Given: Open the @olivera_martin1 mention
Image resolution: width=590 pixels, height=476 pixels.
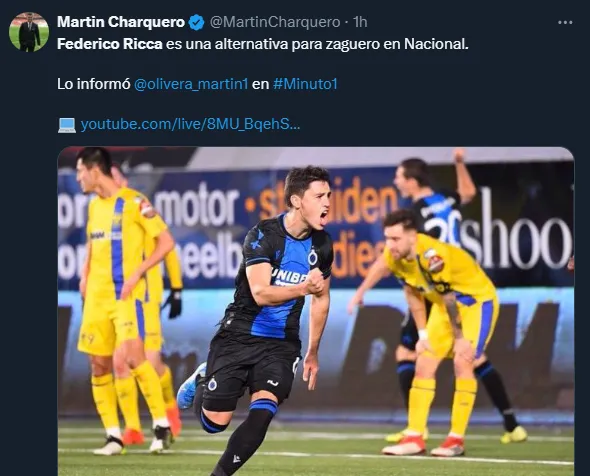Looking at the screenshot, I should point(191,84).
